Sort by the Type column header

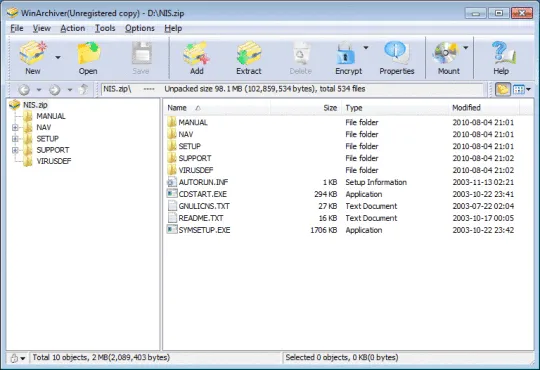pos(395,108)
